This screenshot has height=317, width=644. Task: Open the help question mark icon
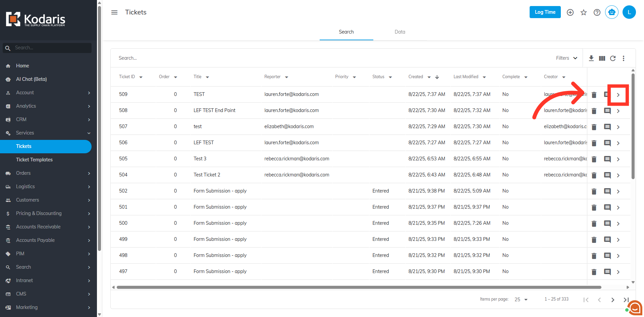click(x=597, y=12)
